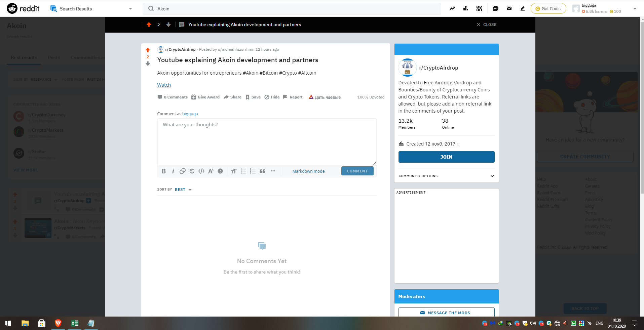Open the 0 Comments action under the post
Screen dimensions: 644x330
tap(173, 97)
